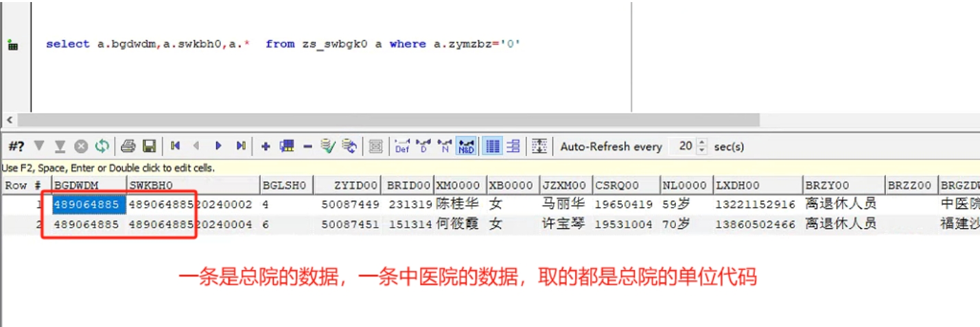This screenshot has width=980, height=327.
Task: Select the N column sizing icon
Action: [x=445, y=146]
